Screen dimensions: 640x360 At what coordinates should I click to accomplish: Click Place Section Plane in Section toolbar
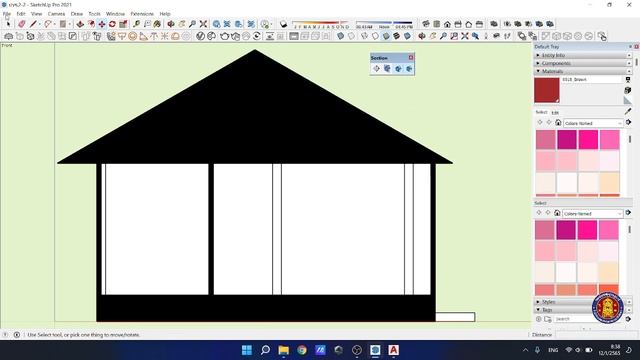coord(376,69)
